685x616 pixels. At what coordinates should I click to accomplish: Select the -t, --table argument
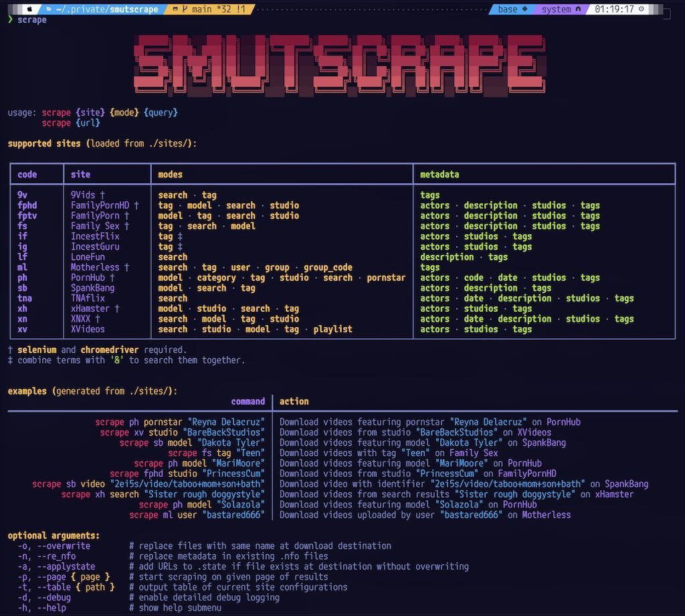click(66, 587)
